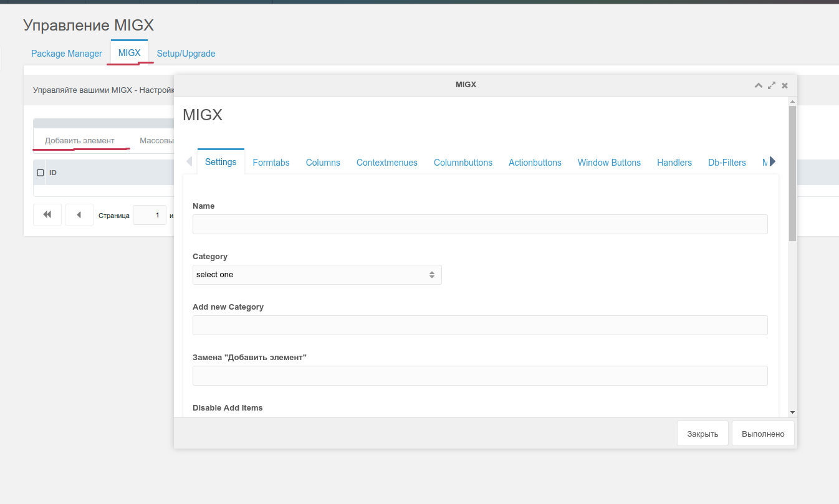Focus the Замена "Добавить элемент" field
Viewport: 839px width, 504px height.
pos(480,376)
